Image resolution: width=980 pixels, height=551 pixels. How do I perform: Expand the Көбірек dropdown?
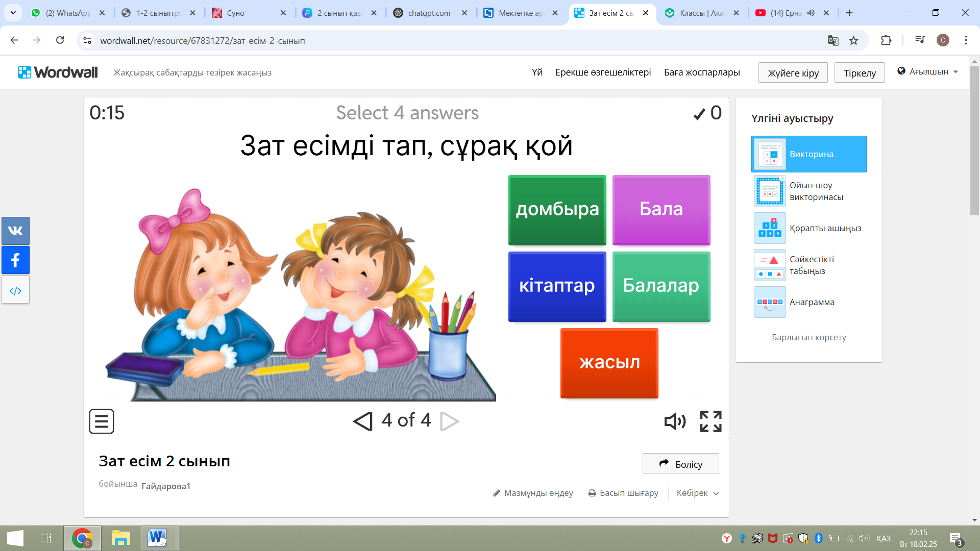point(698,493)
